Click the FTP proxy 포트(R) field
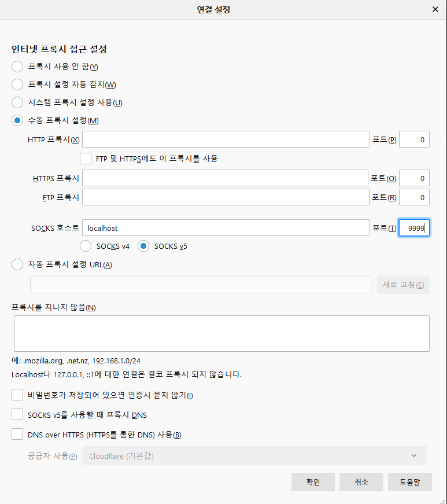Image resolution: width=447 pixels, height=504 pixels. pos(414,197)
